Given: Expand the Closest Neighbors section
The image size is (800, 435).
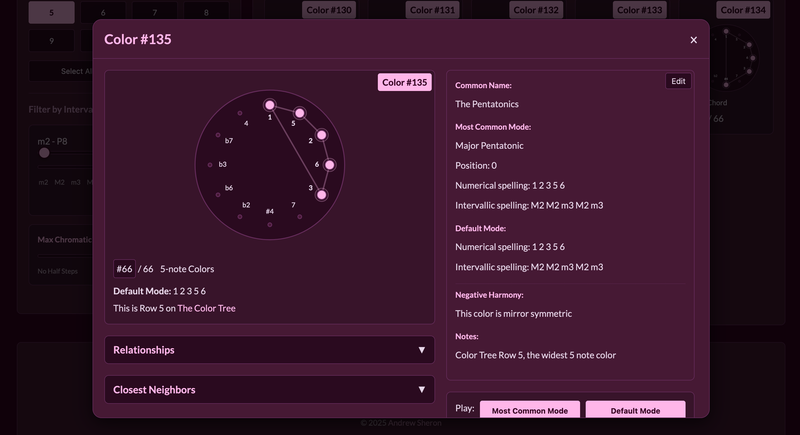Looking at the screenshot, I should (x=269, y=390).
